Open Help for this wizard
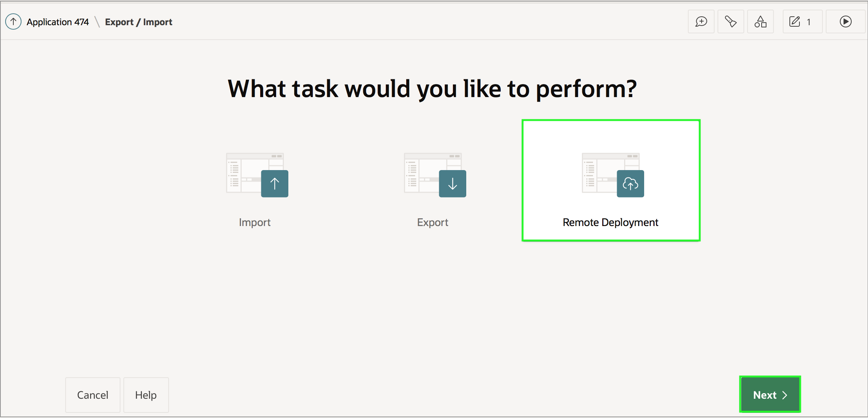The image size is (868, 418). pyautogui.click(x=146, y=395)
